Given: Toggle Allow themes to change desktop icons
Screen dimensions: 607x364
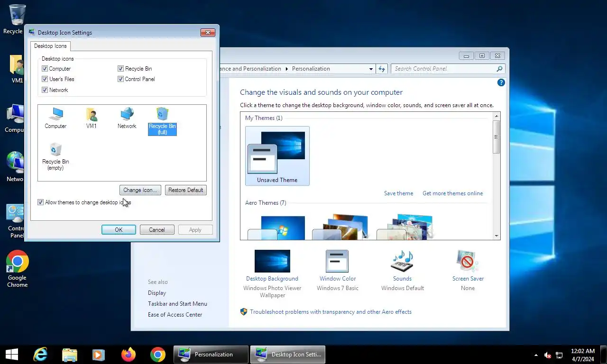Looking at the screenshot, I should [41, 202].
